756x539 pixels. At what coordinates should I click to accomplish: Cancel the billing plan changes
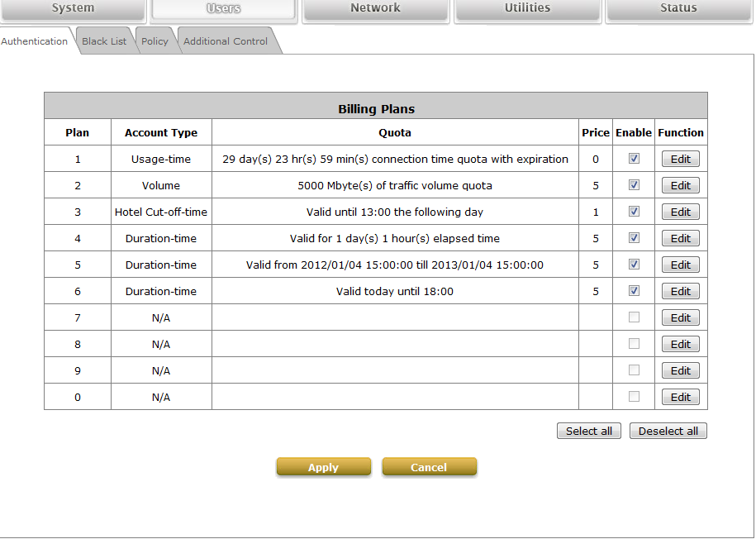pos(429,467)
